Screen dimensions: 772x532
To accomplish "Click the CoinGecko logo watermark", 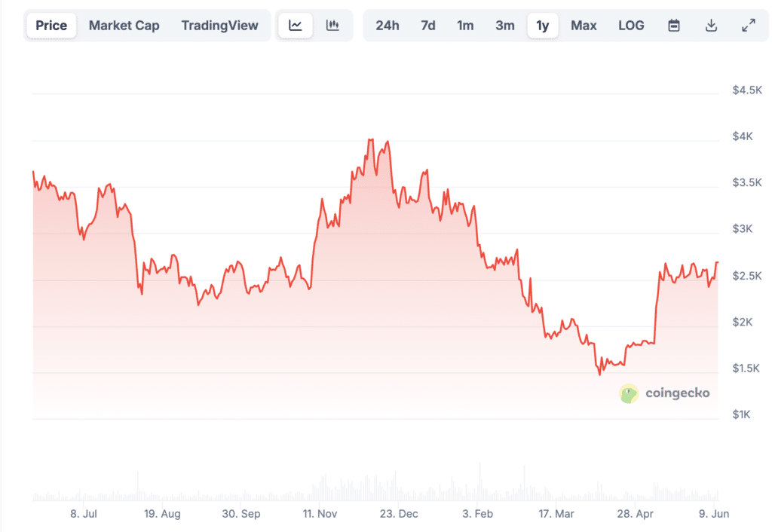I will tap(664, 393).
